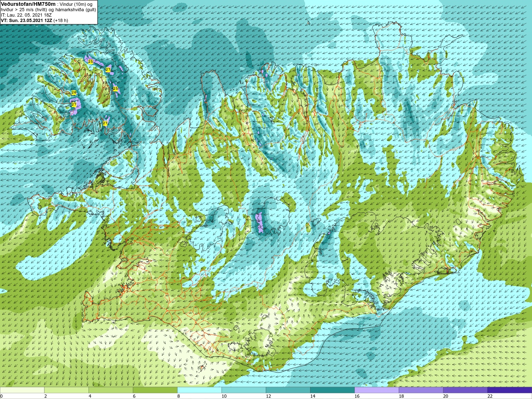532x399 pixels.
Task: Click legend scale number '0'
Action: [1, 397]
